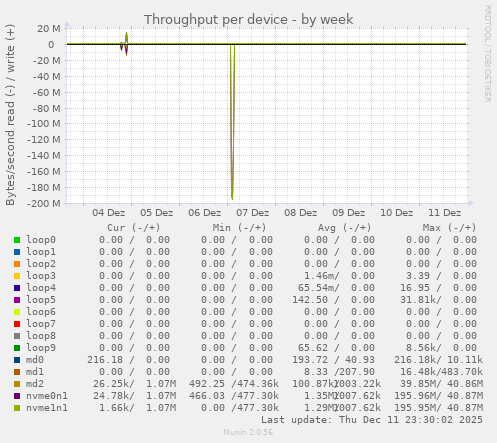Image resolution: width=497 pixels, height=443 pixels.
Task: Click the 'loop9' device name
Action: click(41, 348)
